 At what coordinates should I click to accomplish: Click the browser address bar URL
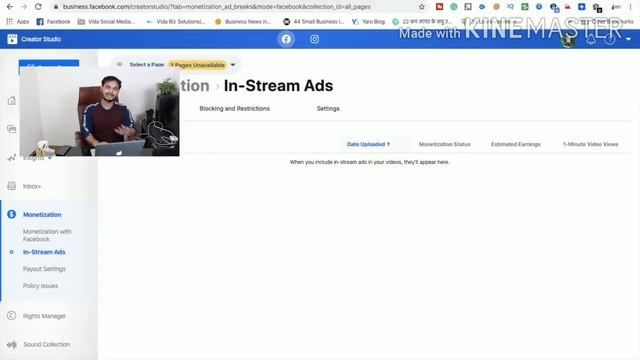pos(217,7)
